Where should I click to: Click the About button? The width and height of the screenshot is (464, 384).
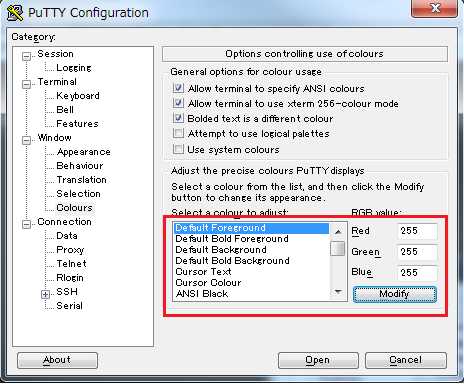click(x=57, y=360)
